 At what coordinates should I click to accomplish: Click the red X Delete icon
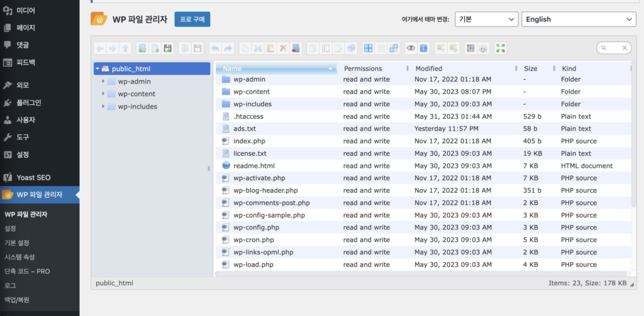click(283, 48)
